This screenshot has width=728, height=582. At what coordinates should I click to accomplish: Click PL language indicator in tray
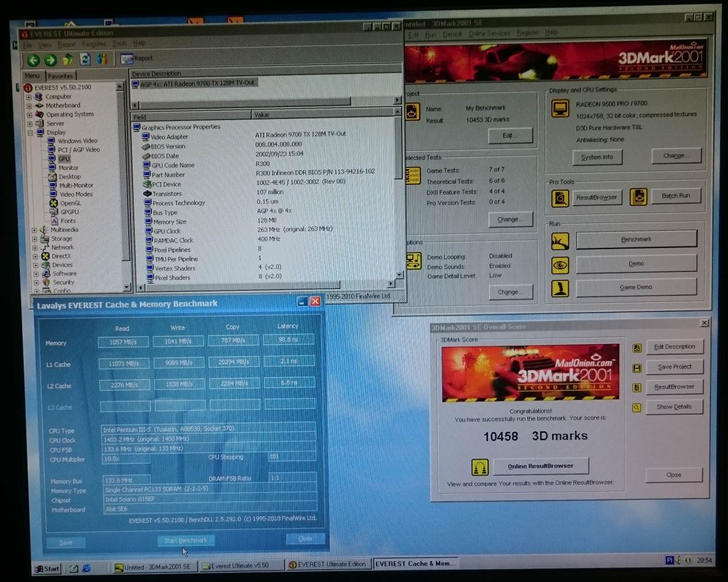click(x=670, y=560)
